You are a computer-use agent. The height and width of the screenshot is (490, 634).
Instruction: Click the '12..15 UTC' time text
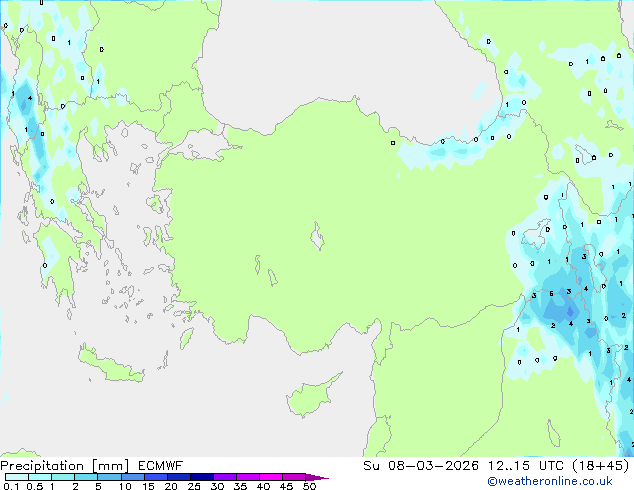tap(526, 466)
